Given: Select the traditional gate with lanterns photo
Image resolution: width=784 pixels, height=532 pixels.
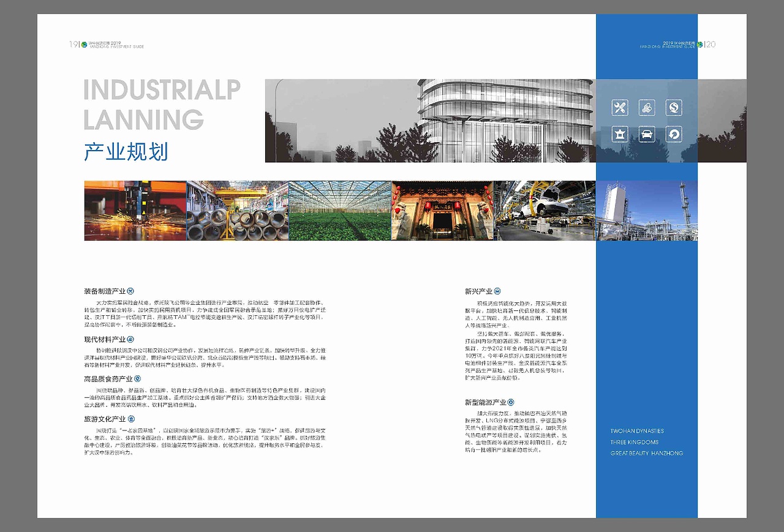Looking at the screenshot, I should pyautogui.click(x=442, y=211).
